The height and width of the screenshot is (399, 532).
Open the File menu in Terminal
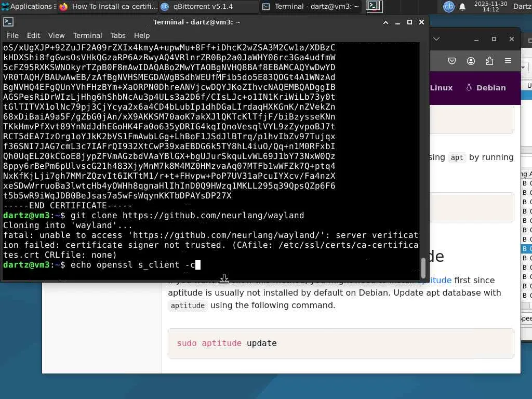(x=12, y=35)
